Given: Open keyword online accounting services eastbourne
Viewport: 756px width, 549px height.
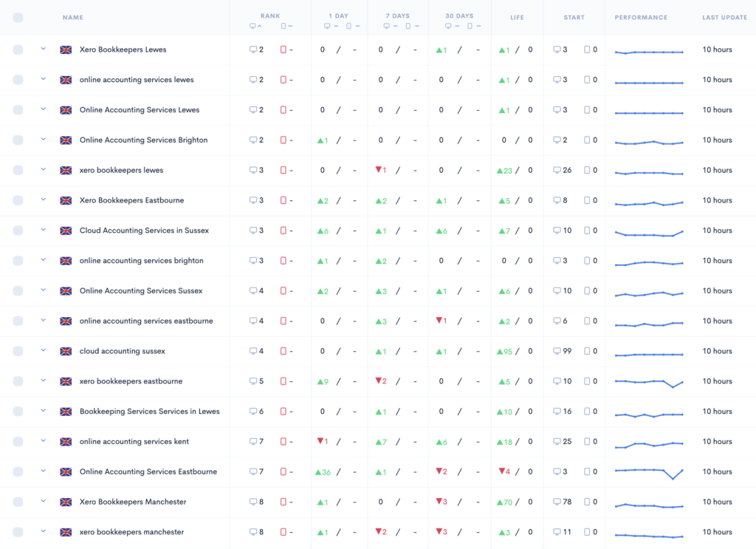Looking at the screenshot, I should [146, 321].
